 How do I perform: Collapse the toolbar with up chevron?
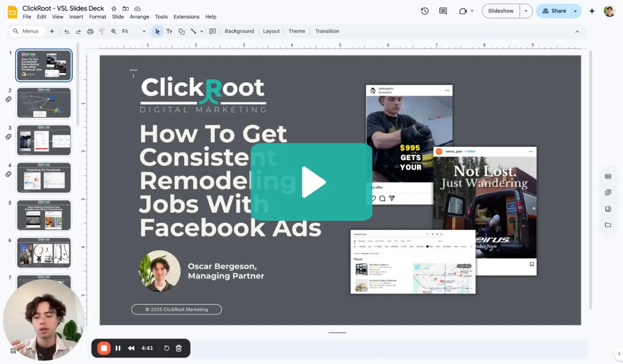[577, 31]
